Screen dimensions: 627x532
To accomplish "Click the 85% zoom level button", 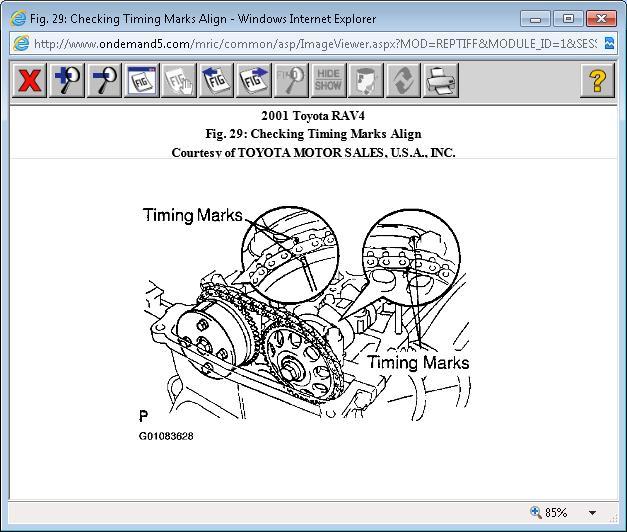I will [x=549, y=512].
